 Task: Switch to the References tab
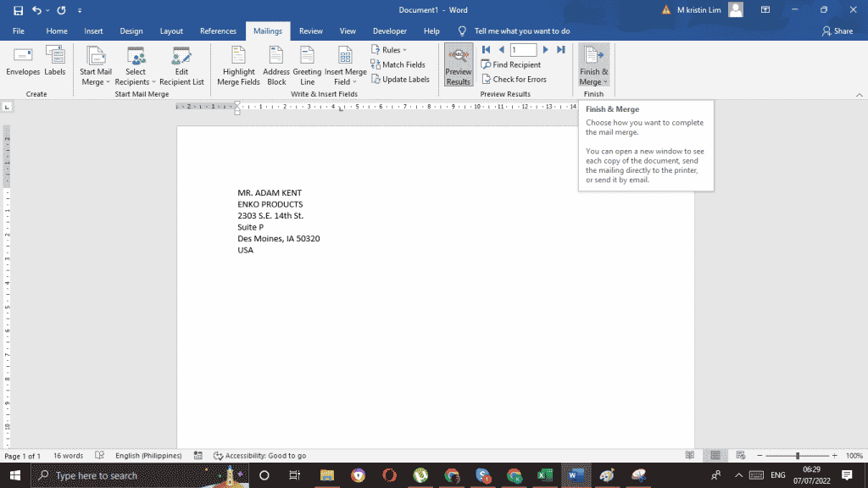pyautogui.click(x=218, y=31)
